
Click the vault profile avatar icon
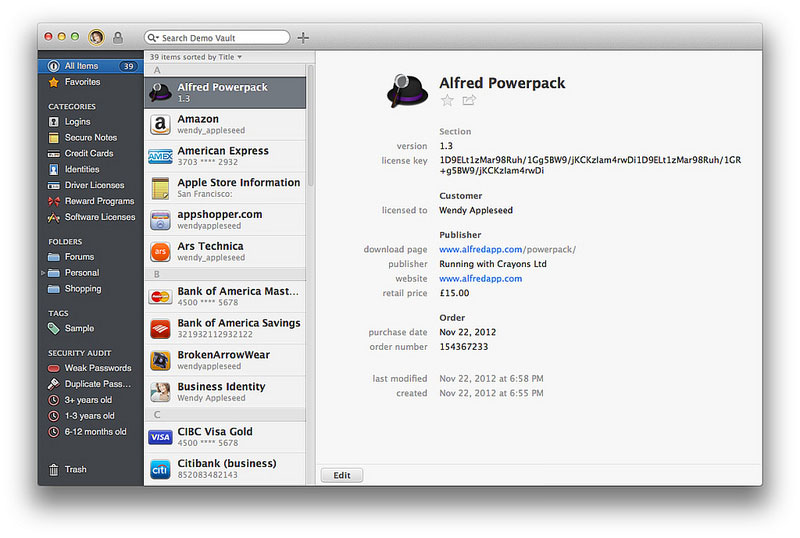96,37
